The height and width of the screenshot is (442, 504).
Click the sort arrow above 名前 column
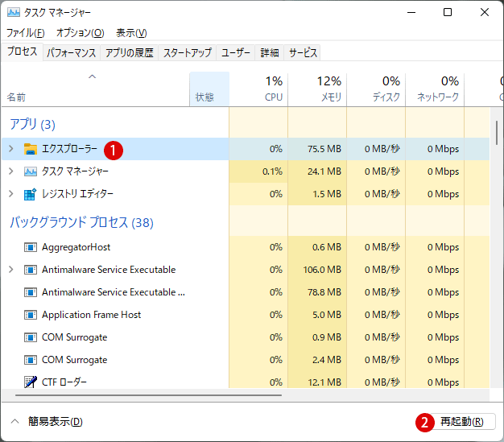point(93,76)
